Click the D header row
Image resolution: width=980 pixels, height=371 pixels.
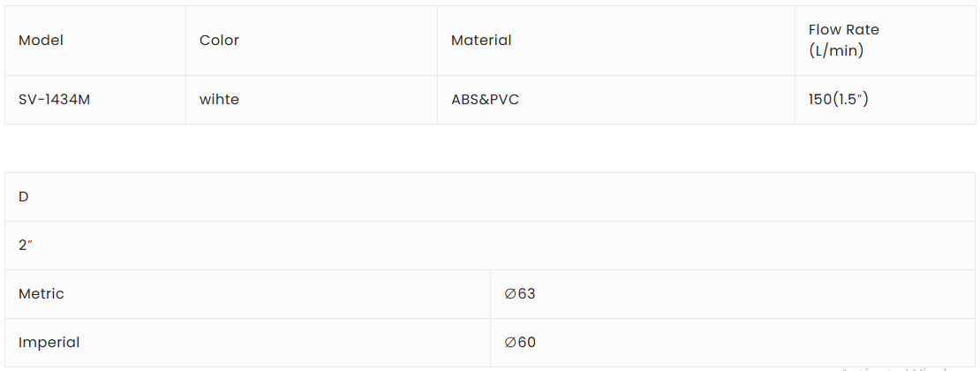click(x=24, y=197)
